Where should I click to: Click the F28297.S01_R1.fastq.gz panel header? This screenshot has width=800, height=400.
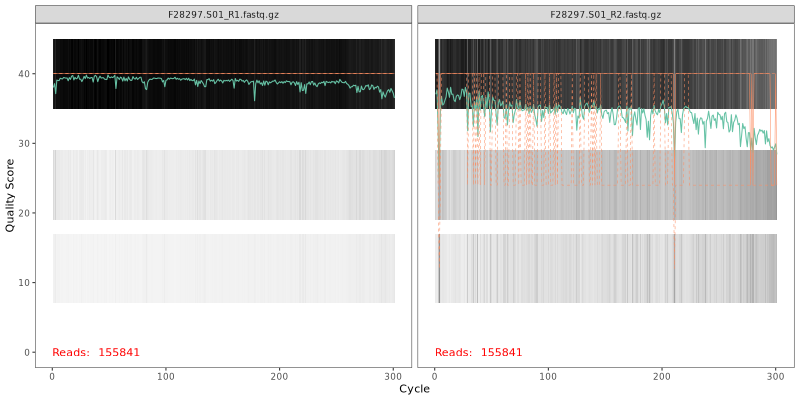pos(223,15)
